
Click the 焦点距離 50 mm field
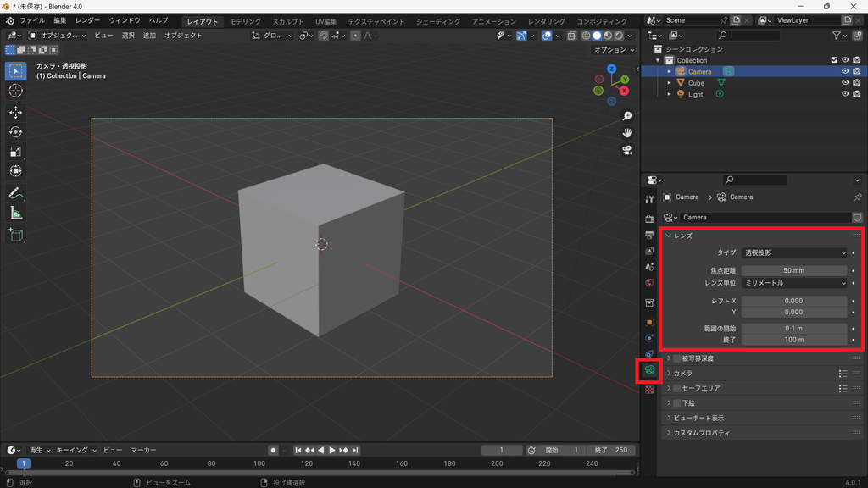point(793,270)
